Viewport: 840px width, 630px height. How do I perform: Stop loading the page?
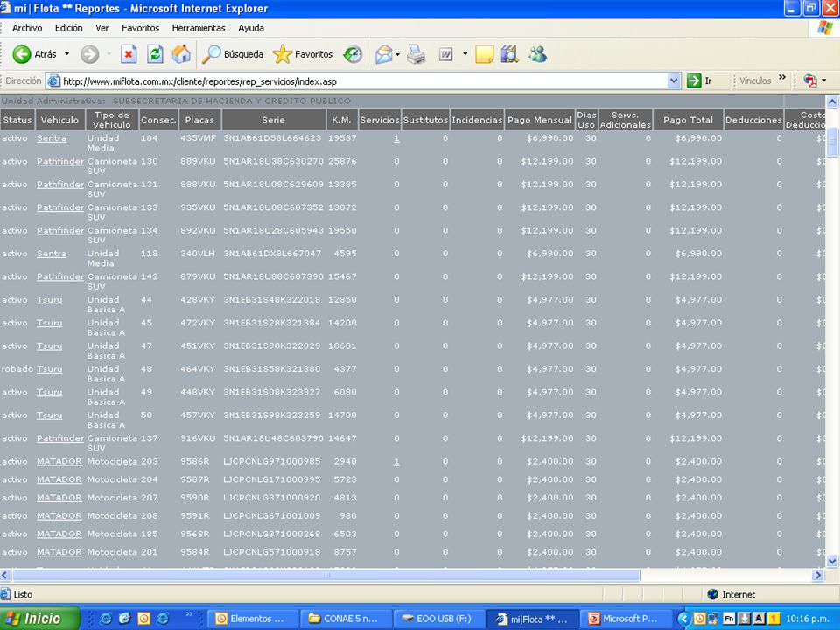pos(129,54)
